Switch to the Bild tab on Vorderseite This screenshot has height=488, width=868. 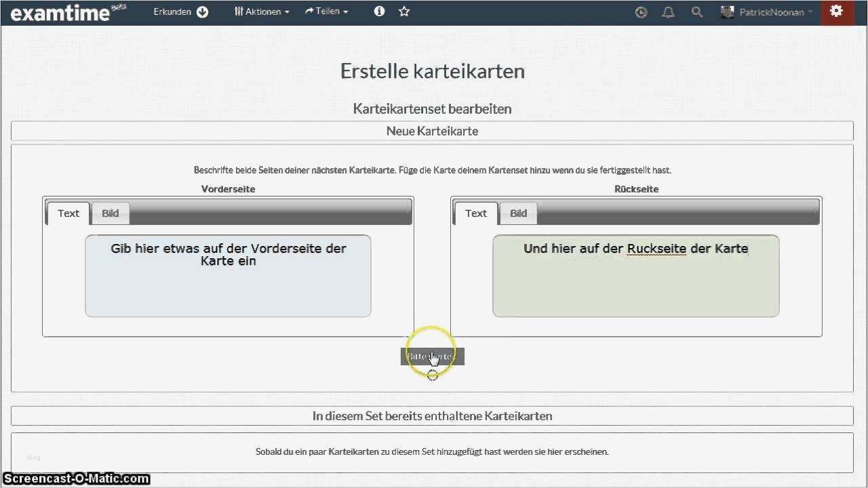(x=110, y=213)
